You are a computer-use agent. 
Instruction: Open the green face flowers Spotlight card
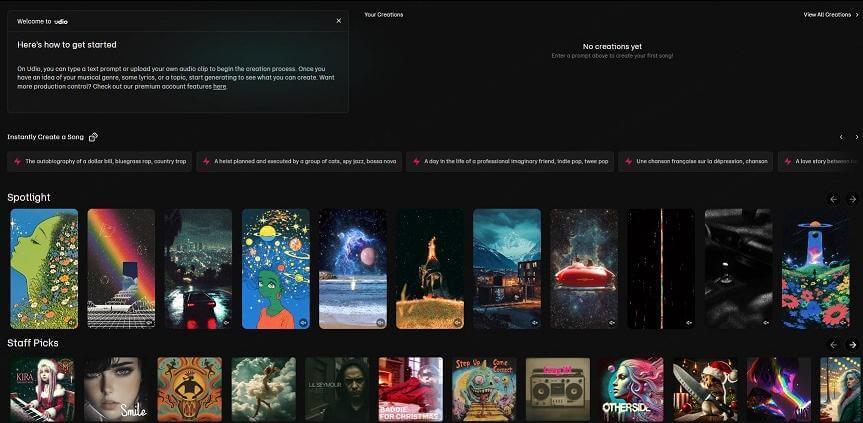[44, 268]
